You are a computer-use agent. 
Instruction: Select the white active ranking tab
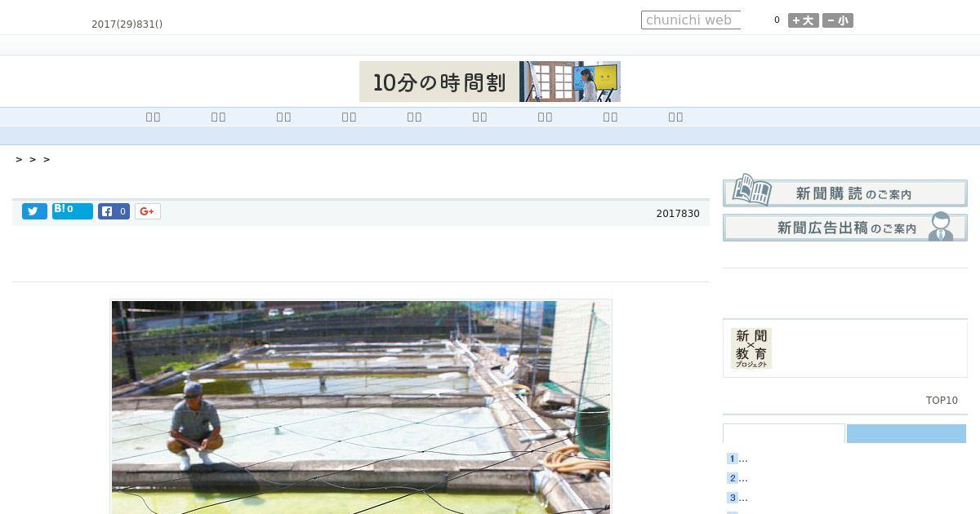784,433
